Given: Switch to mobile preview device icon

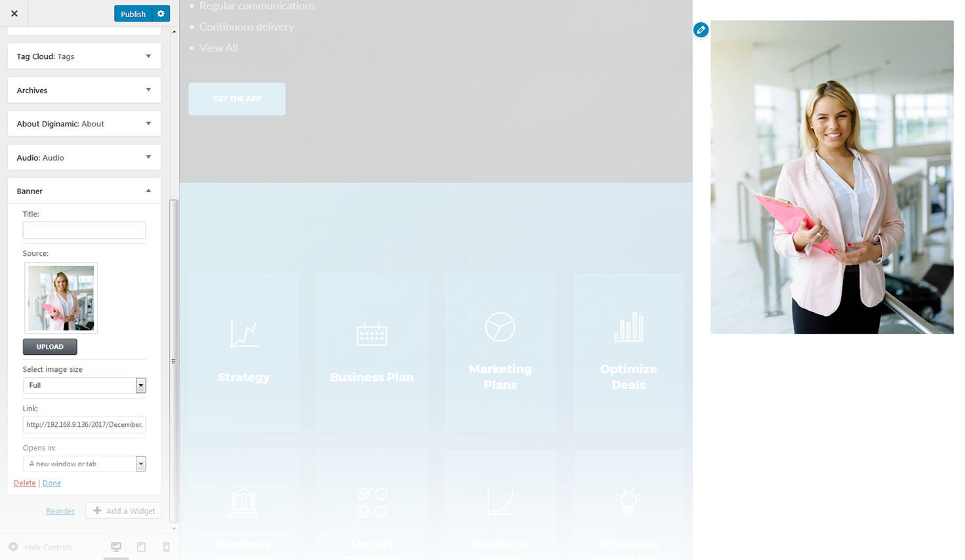Looking at the screenshot, I should [167, 547].
